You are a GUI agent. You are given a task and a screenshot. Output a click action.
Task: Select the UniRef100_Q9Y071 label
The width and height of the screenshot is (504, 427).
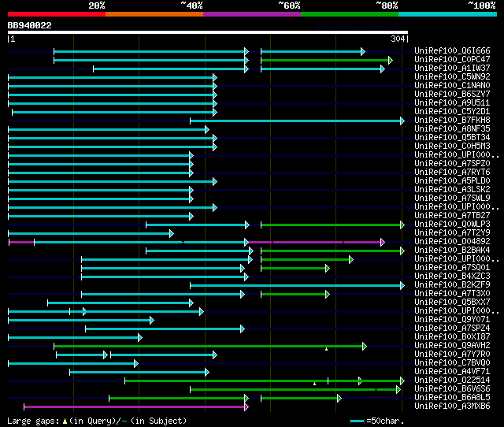[452, 320]
